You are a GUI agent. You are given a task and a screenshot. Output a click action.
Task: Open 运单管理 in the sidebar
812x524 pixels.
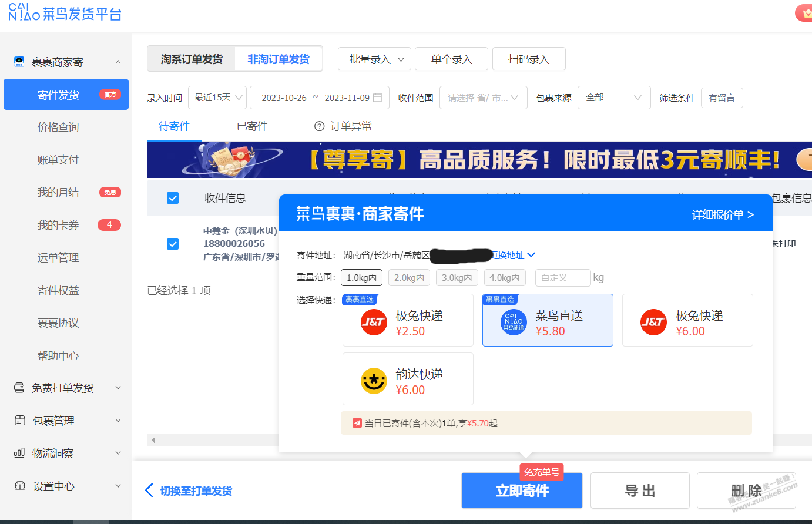(58, 257)
